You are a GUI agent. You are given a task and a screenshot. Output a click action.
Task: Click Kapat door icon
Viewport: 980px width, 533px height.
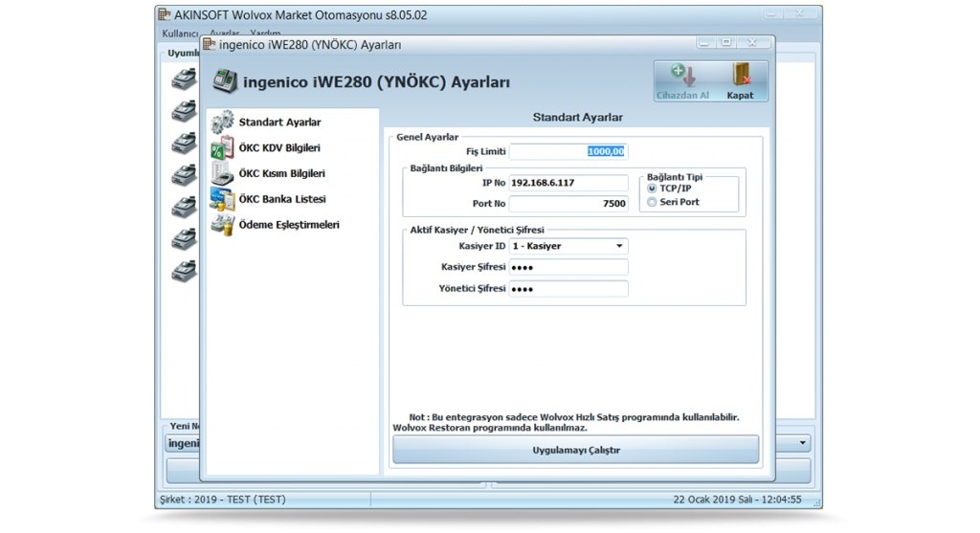741,75
